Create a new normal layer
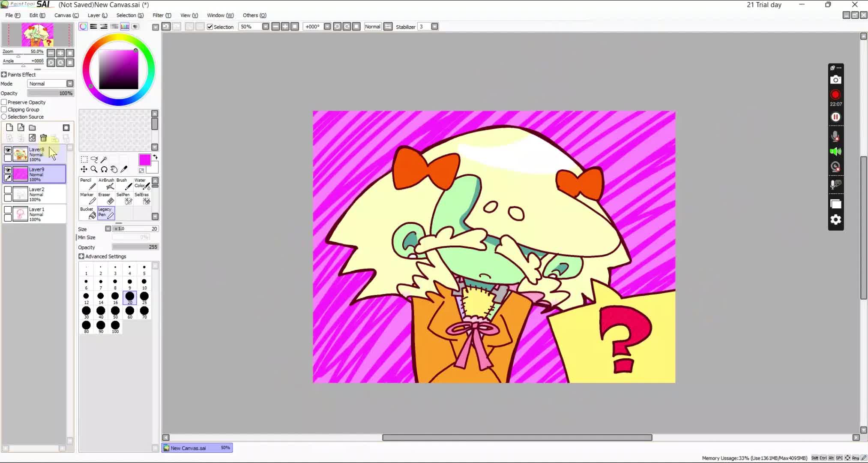868x463 pixels. (x=9, y=127)
